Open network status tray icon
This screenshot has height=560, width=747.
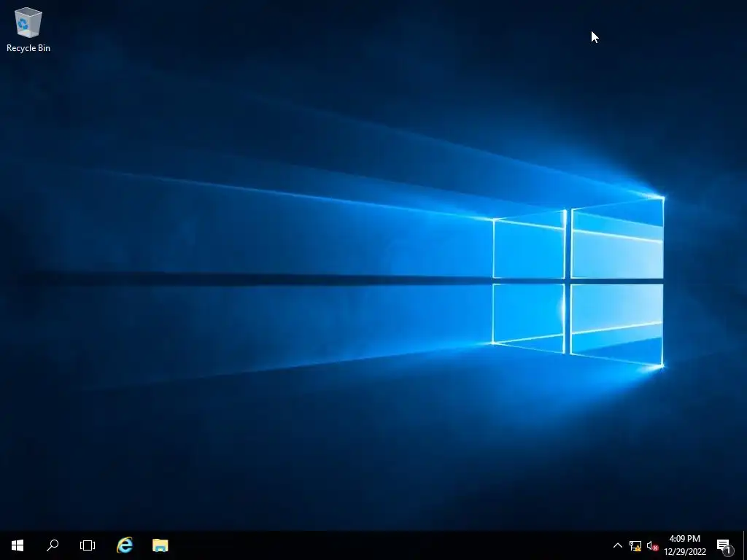pos(635,545)
